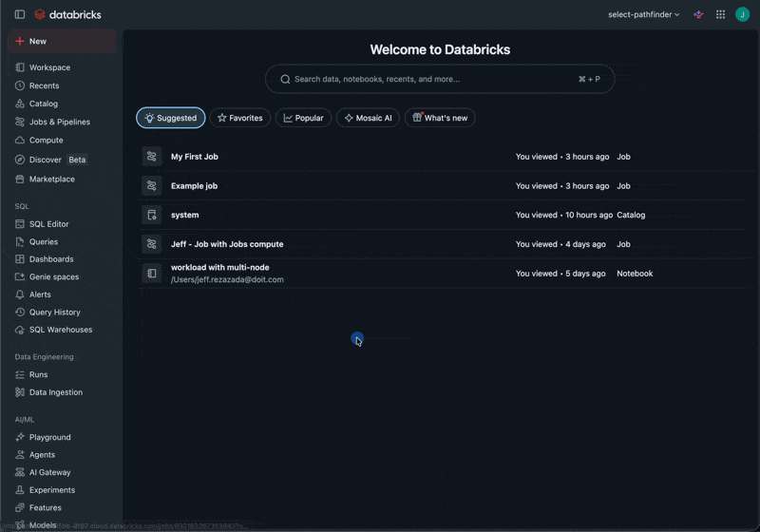Click the job icon next to My First Job
This screenshot has width=760, height=532.
tap(152, 157)
